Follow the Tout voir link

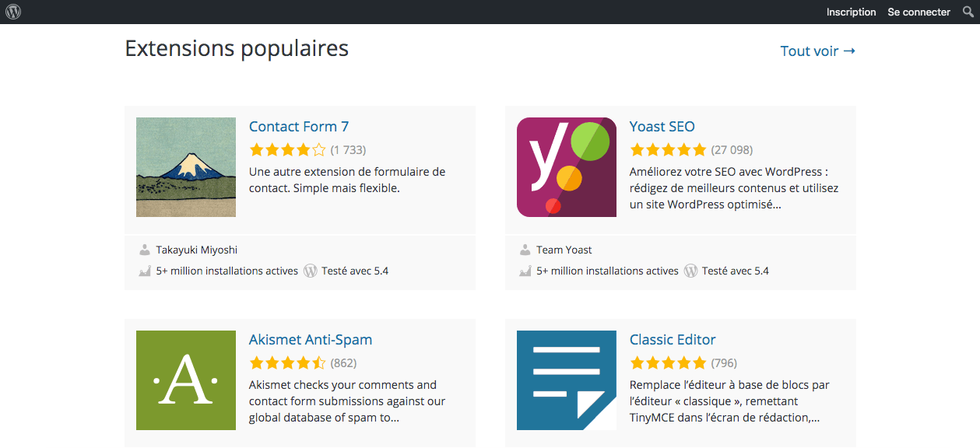(818, 51)
